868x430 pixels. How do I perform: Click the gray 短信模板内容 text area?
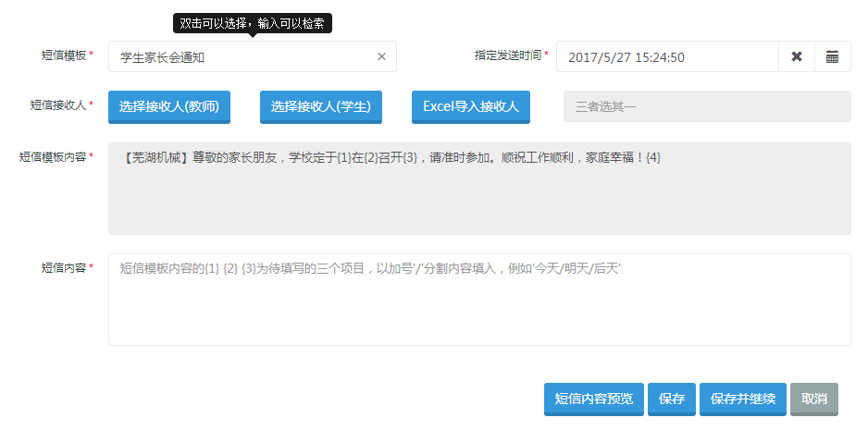(479, 189)
